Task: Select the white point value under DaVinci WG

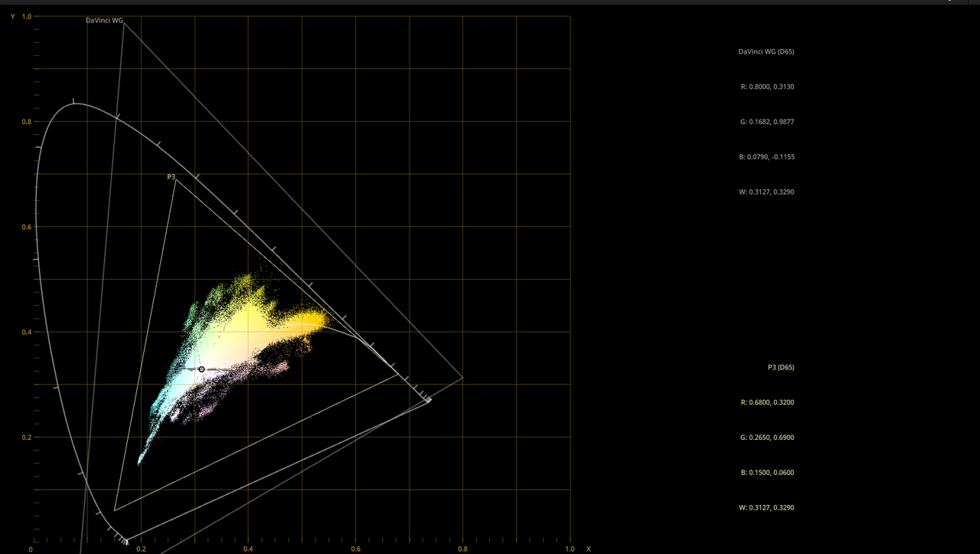Action: click(766, 192)
